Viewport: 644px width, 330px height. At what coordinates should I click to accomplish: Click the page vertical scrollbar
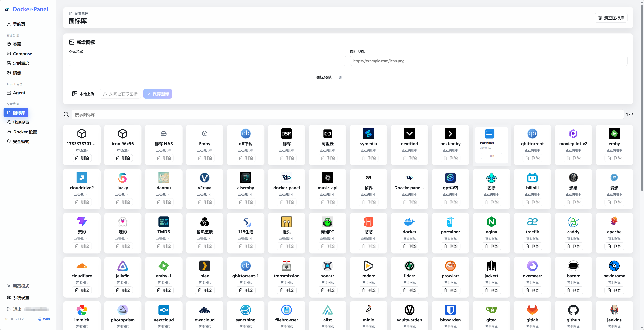pyautogui.click(x=642, y=98)
